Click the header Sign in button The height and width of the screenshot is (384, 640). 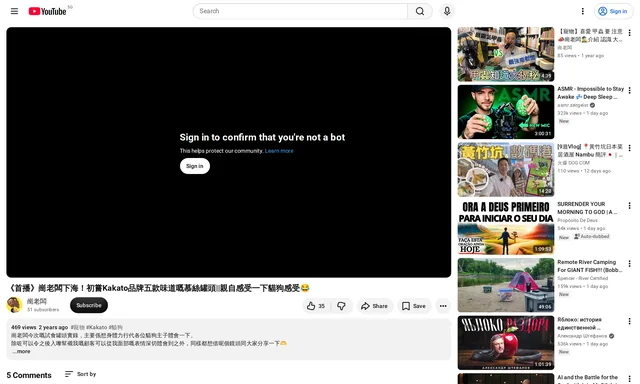tap(613, 11)
